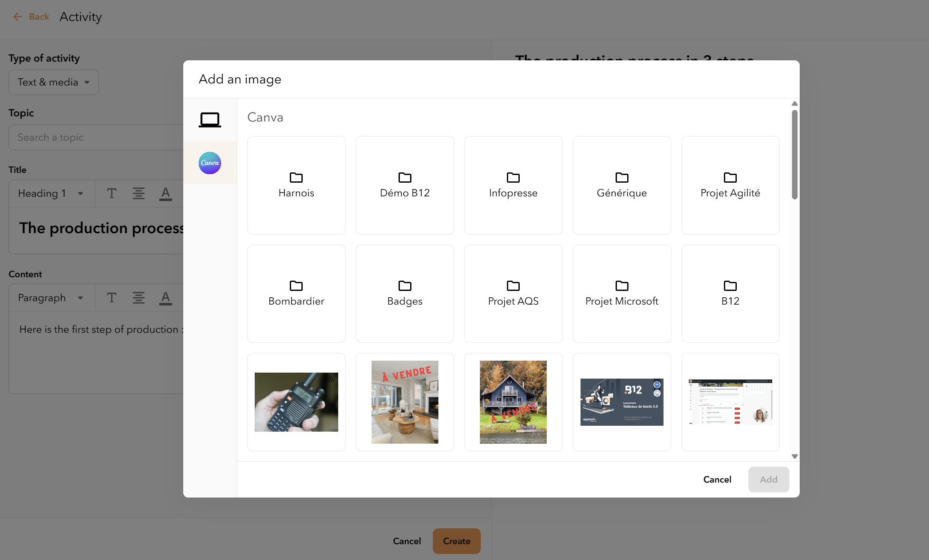This screenshot has width=929, height=560.
Task: Open the Text & media activity type dropdown
Action: tap(54, 82)
